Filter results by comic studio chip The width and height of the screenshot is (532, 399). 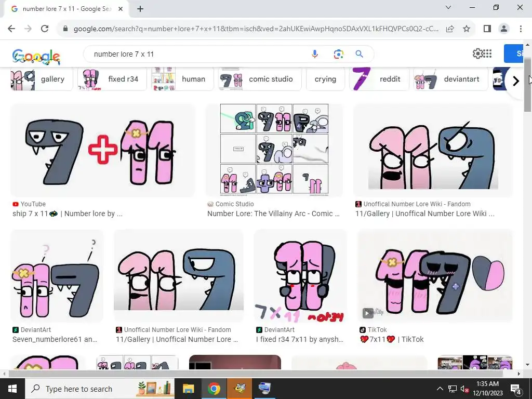coord(260,79)
